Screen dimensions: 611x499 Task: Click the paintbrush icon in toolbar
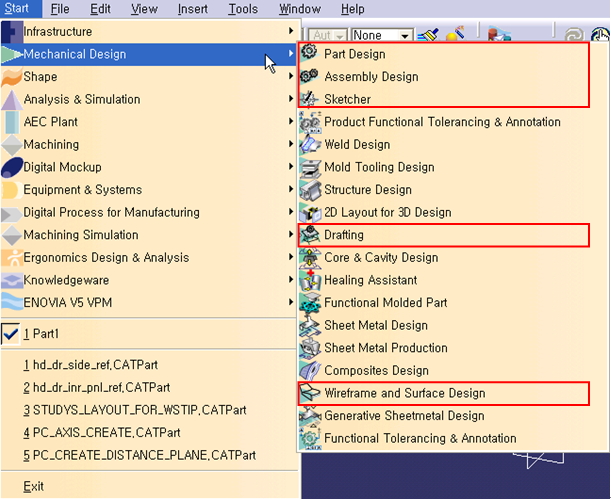coord(428,35)
